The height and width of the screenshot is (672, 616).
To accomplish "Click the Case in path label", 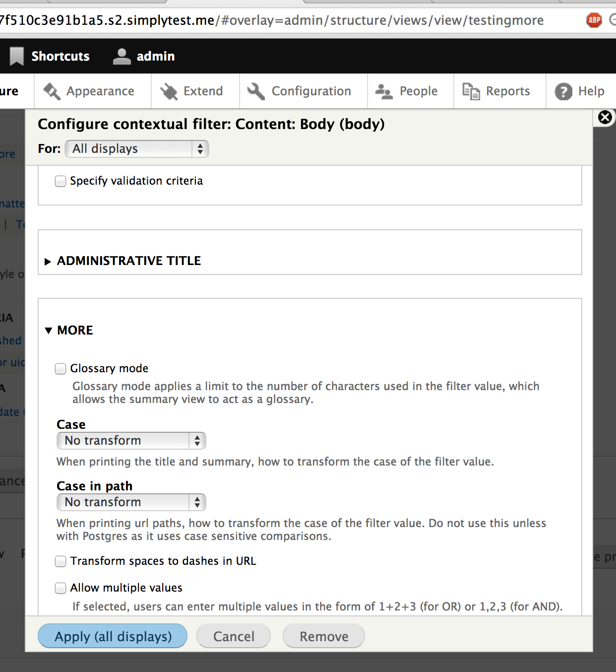I will (x=94, y=486).
